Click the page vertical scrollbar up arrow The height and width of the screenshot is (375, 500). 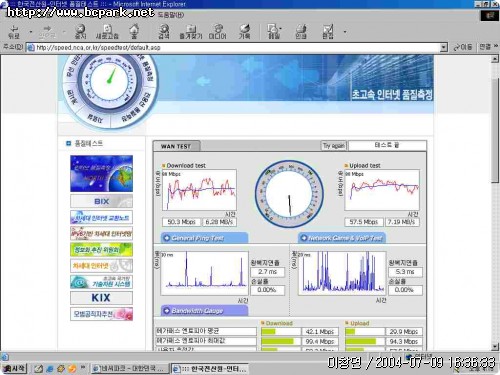click(x=495, y=59)
